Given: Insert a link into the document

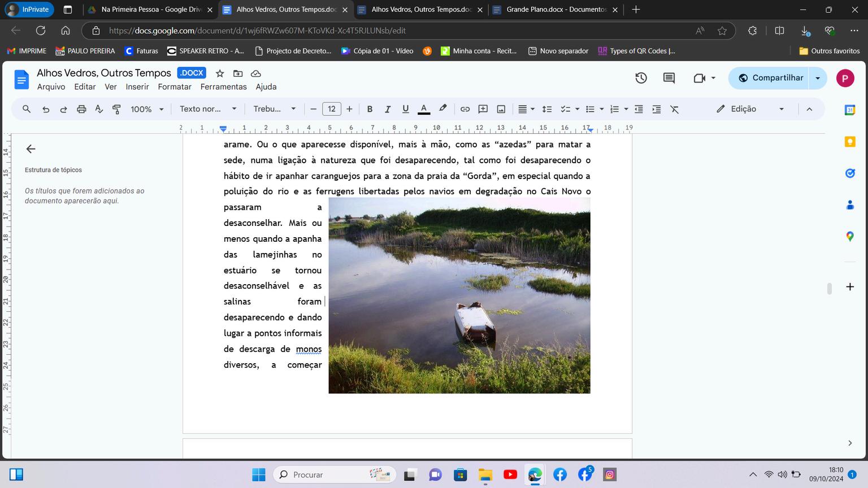Looking at the screenshot, I should click(x=465, y=109).
